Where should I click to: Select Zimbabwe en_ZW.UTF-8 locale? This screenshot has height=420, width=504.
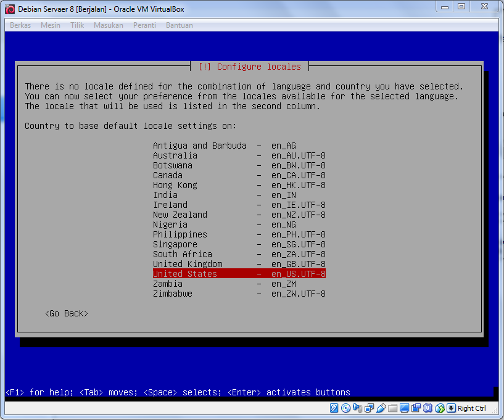click(239, 294)
